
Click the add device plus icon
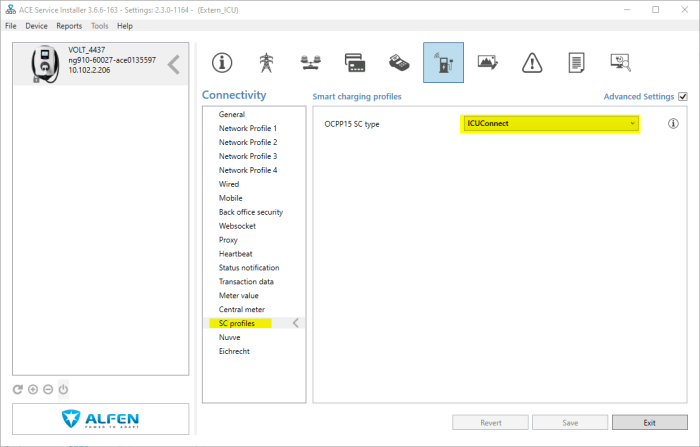click(x=33, y=389)
